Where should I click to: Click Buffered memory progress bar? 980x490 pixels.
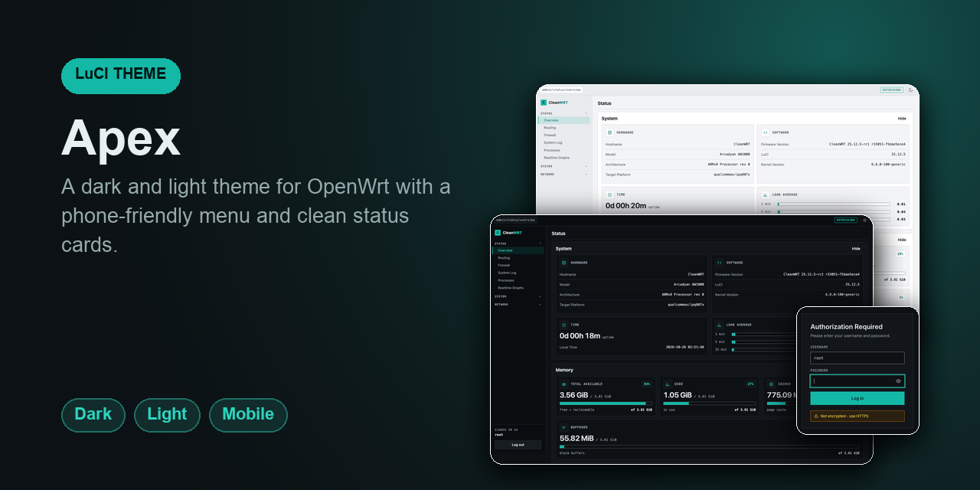tap(710, 446)
